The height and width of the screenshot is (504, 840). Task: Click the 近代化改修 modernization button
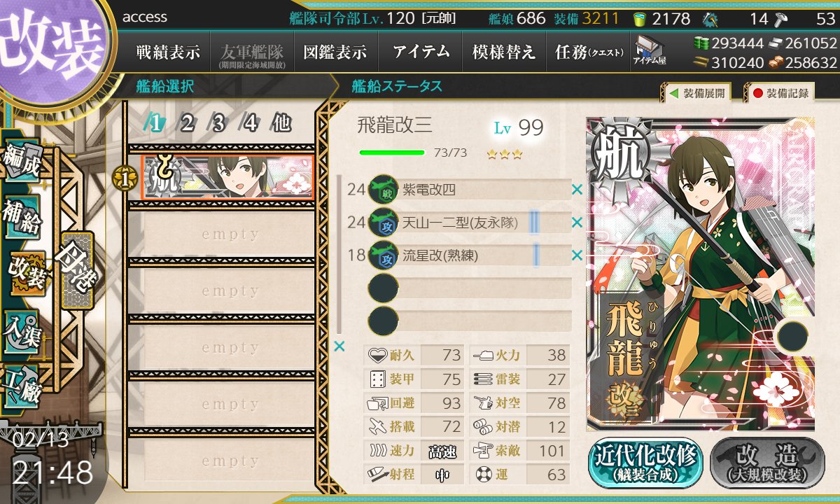(x=645, y=463)
